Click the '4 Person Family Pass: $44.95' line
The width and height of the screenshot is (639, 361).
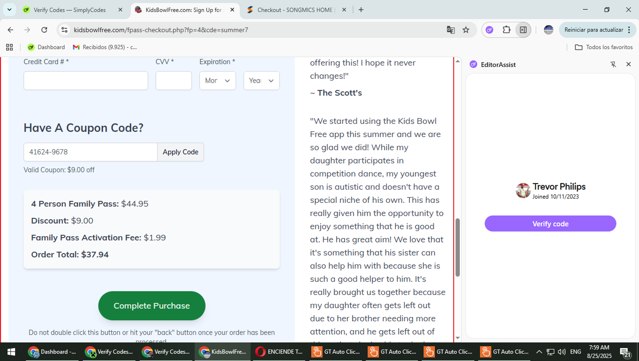click(x=90, y=204)
